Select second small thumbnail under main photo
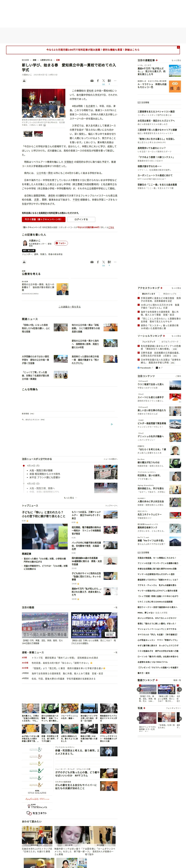 39,134
